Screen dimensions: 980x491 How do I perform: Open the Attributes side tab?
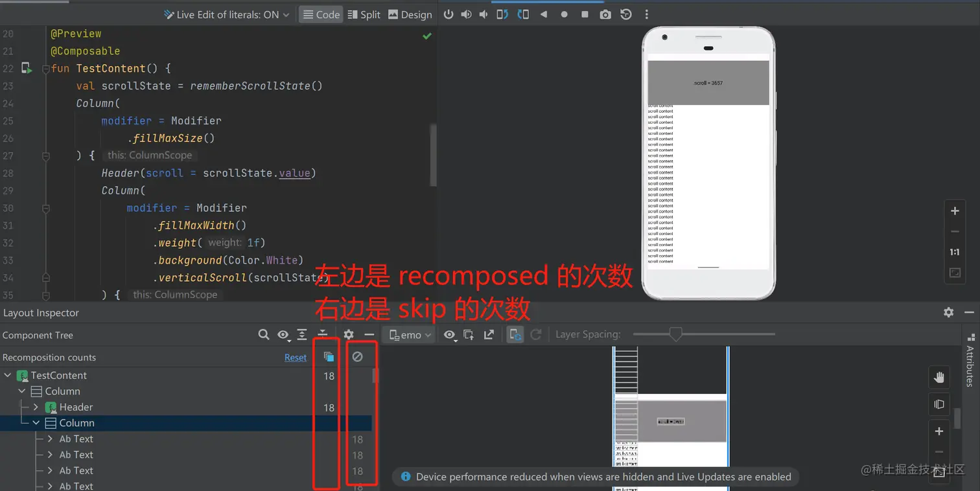[970, 360]
